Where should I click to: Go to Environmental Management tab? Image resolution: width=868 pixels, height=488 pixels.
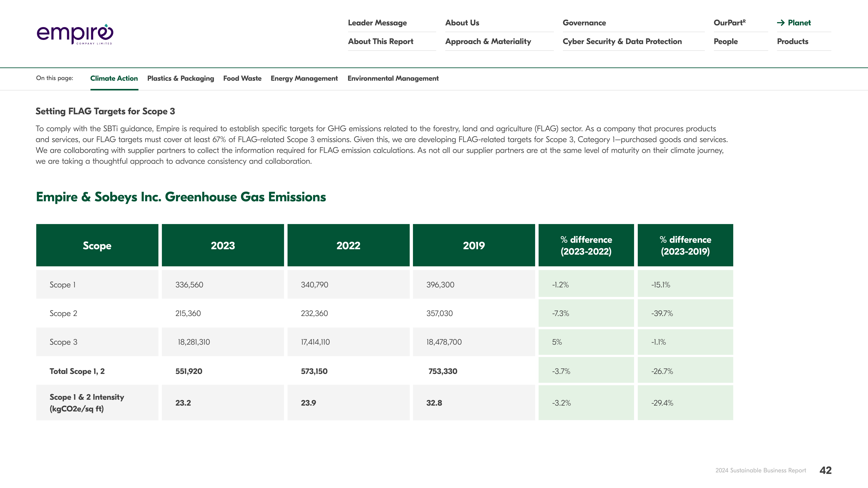pyautogui.click(x=393, y=79)
